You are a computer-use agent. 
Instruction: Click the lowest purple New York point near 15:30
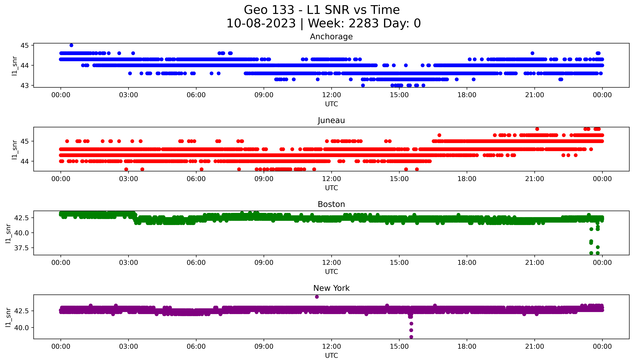[x=411, y=337]
